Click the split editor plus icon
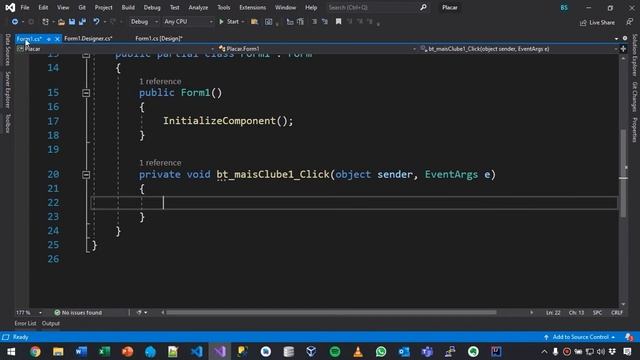Image resolution: width=640 pixels, height=360 pixels. (x=623, y=49)
